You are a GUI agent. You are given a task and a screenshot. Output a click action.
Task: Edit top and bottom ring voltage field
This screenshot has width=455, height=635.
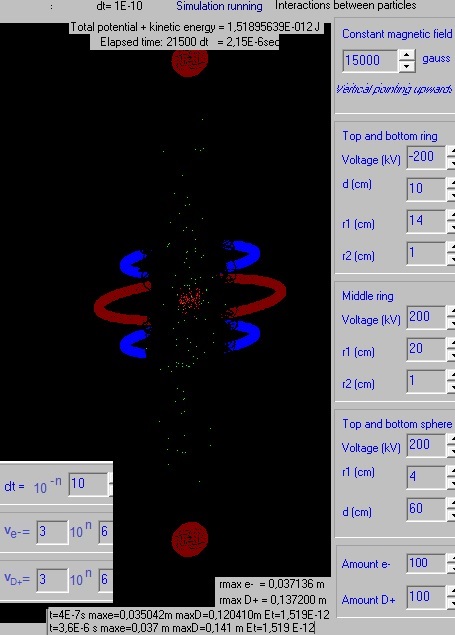[426, 157]
